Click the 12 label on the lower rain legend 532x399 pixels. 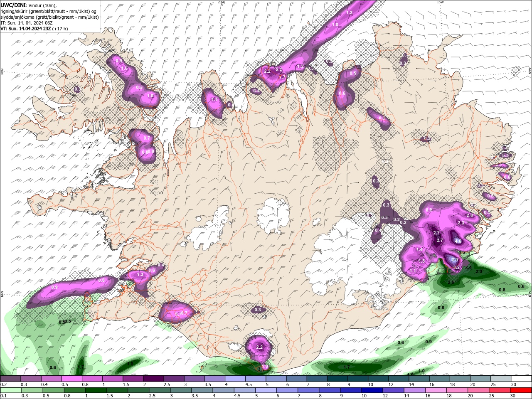click(385, 396)
